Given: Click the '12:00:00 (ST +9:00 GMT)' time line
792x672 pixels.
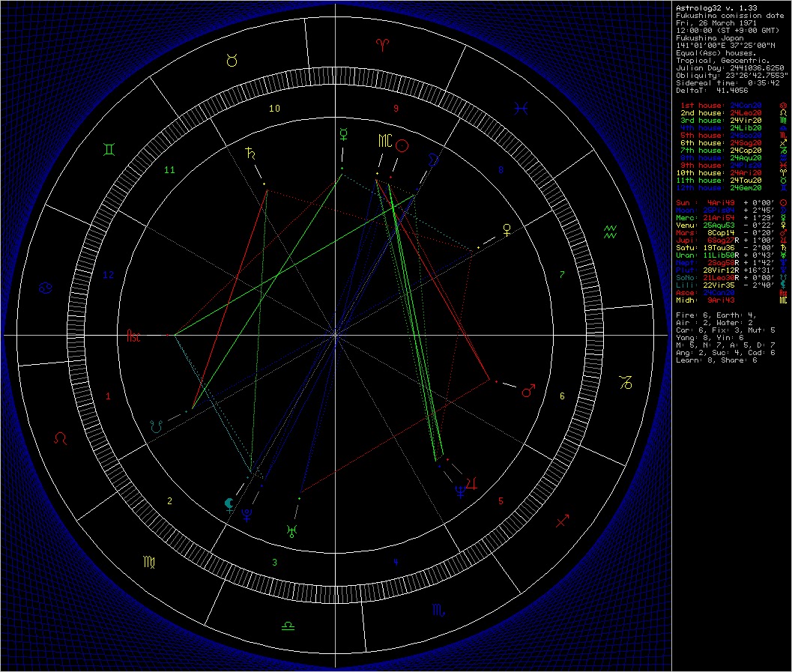Looking at the screenshot, I should [x=728, y=30].
